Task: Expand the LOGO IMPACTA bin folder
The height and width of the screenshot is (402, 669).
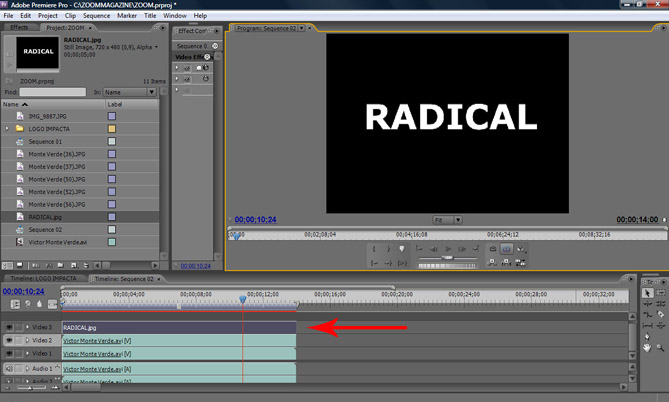Action: [7, 129]
